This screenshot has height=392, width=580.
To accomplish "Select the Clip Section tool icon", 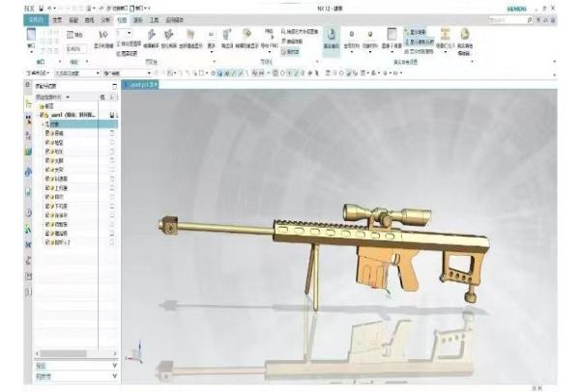I will pyautogui.click(x=169, y=35).
